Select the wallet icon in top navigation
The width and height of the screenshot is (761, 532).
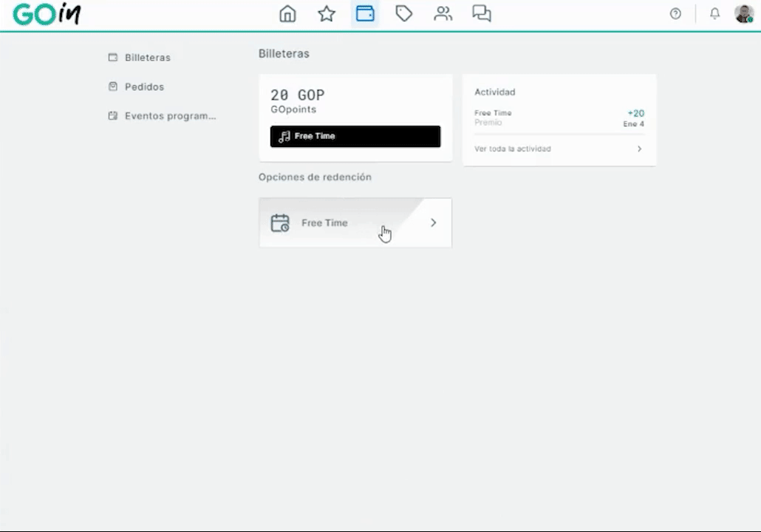tap(365, 14)
